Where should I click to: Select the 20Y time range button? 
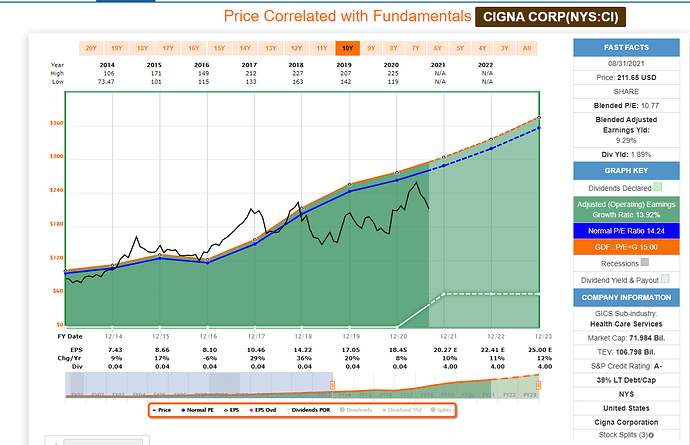click(91, 48)
